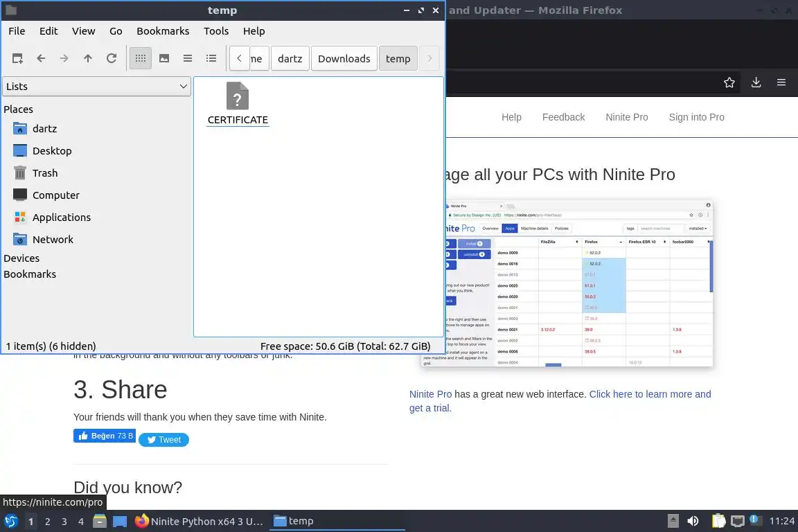This screenshot has height=532, width=798.
Task: Click the Sign into Pro link
Action: (696, 117)
